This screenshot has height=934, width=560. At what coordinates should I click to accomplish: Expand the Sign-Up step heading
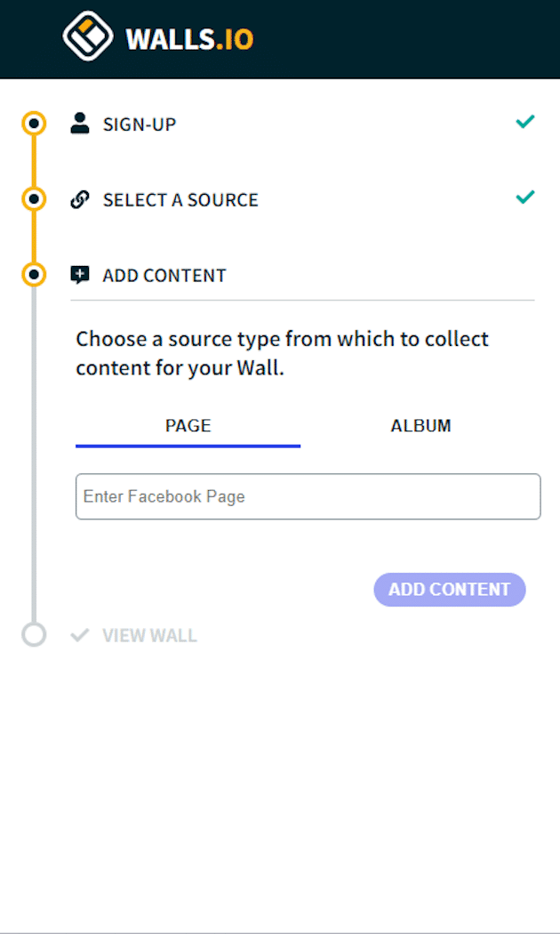tap(140, 125)
